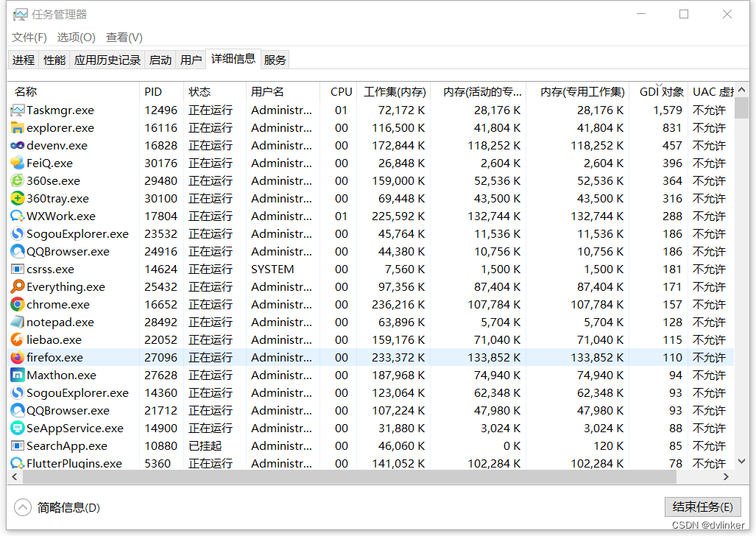Click the horizontal scrollbar right arrow
This screenshot has width=756, height=536.
click(x=726, y=477)
